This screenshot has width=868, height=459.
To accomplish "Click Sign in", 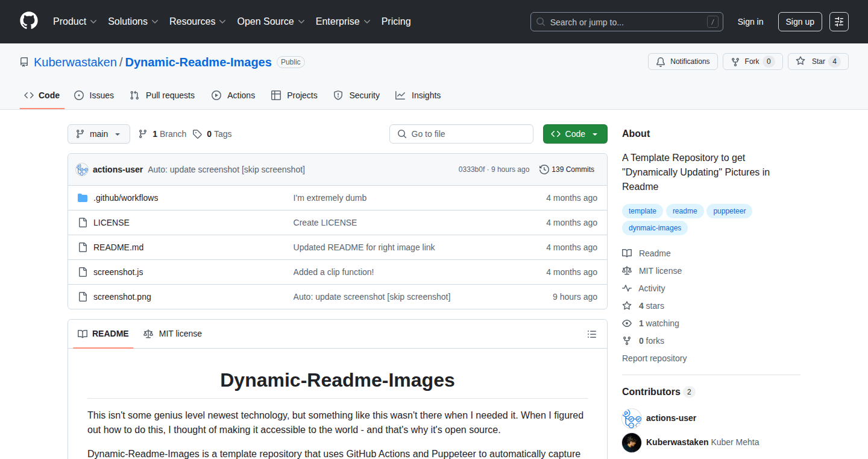I will (750, 22).
